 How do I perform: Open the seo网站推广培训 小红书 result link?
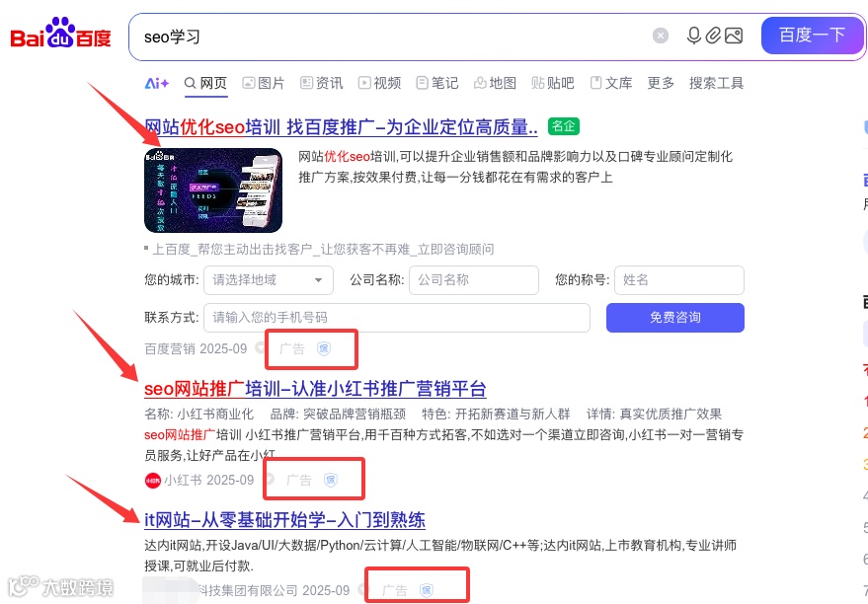coord(315,389)
